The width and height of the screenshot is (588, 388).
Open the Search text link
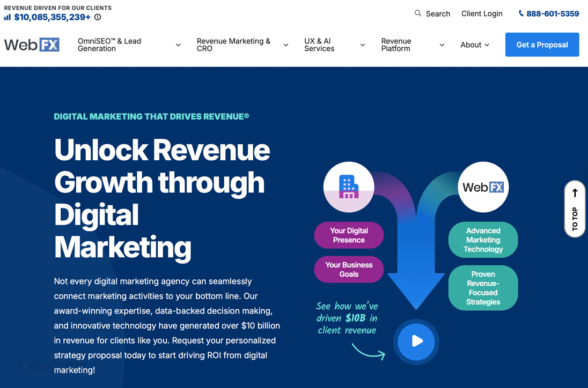click(438, 14)
